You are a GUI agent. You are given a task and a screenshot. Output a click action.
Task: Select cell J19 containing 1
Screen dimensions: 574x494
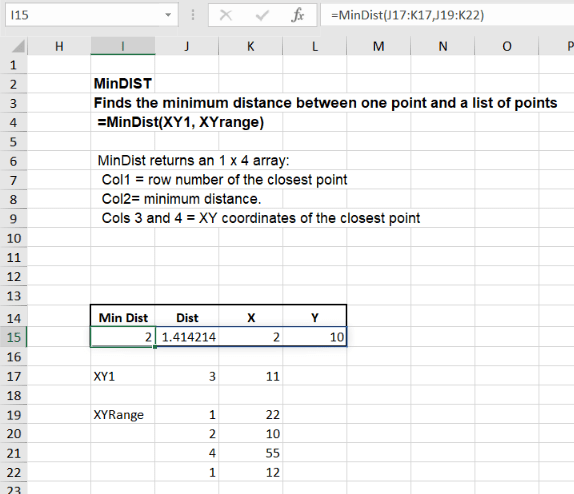click(x=187, y=415)
